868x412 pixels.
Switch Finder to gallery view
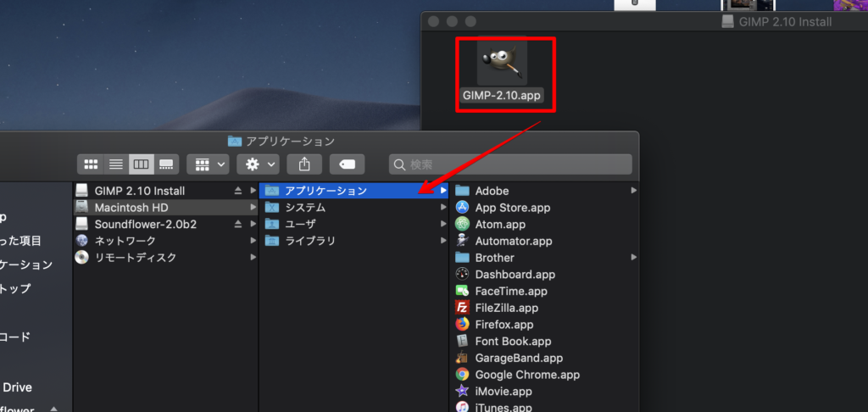coord(166,164)
